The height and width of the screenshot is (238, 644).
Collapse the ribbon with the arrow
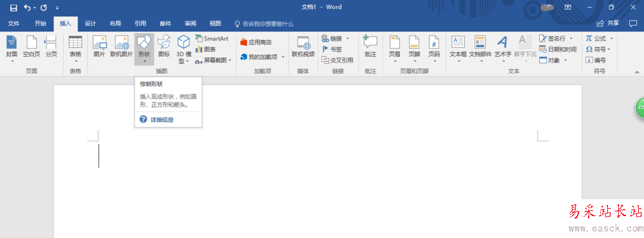click(637, 72)
